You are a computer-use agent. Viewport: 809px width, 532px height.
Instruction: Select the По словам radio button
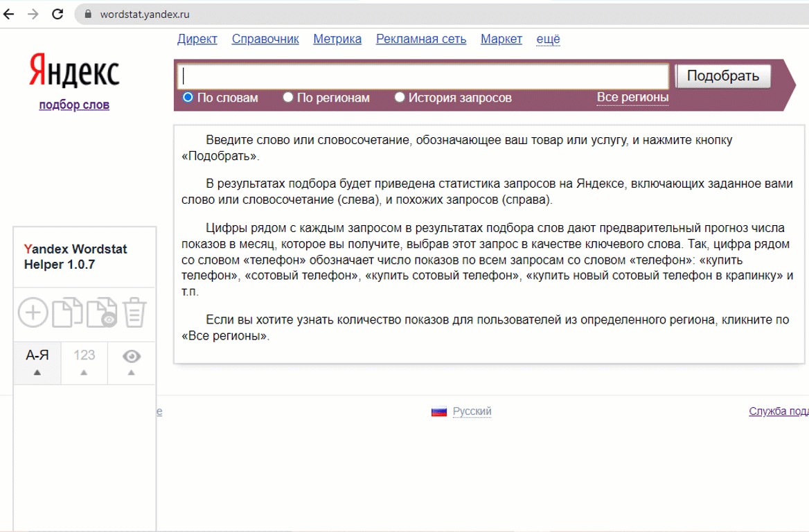click(188, 97)
